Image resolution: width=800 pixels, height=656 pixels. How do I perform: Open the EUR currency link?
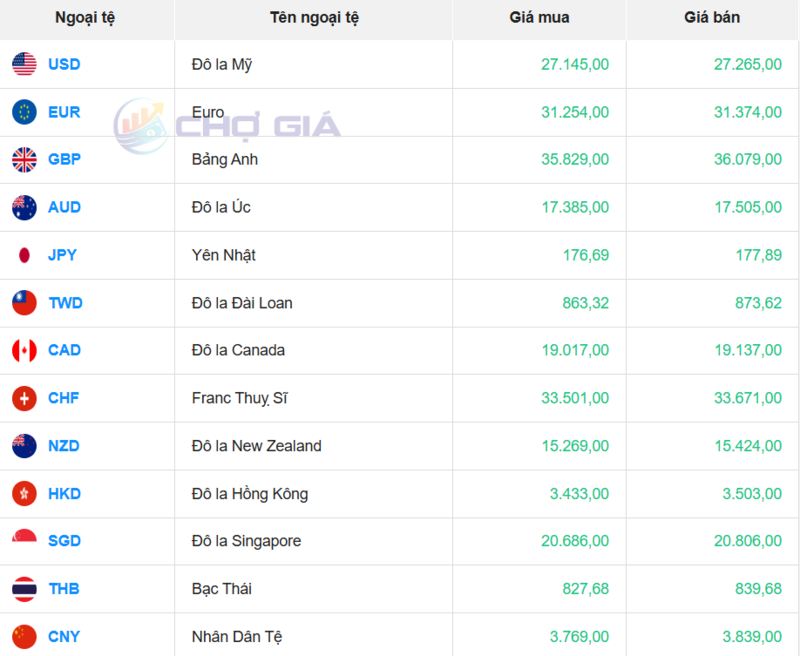point(64,112)
